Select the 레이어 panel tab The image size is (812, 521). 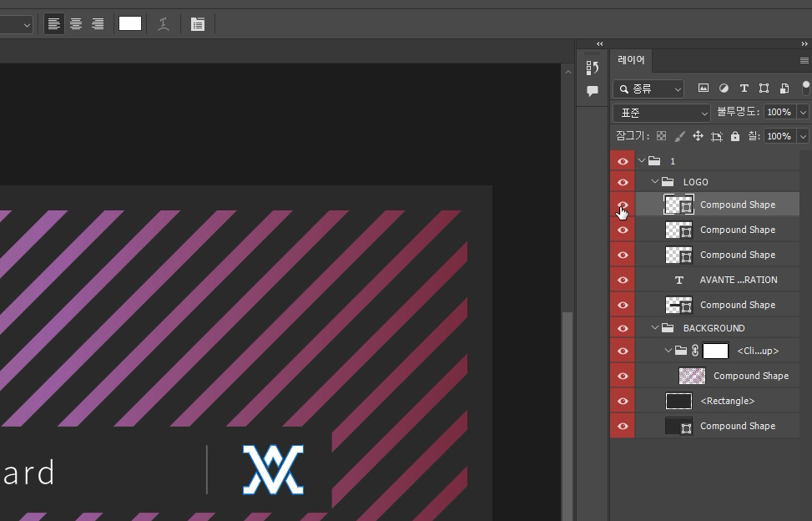click(x=631, y=60)
